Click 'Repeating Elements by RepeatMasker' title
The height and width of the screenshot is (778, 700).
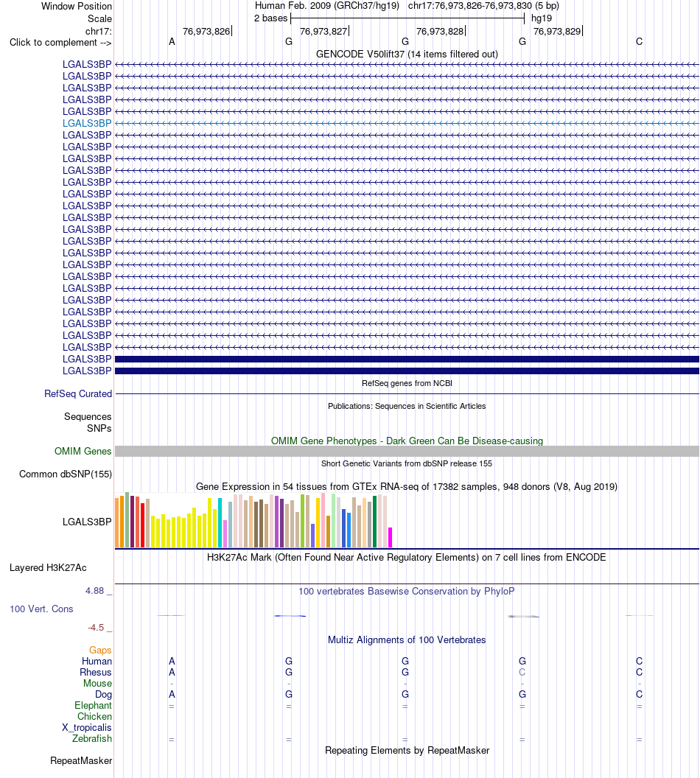(407, 750)
